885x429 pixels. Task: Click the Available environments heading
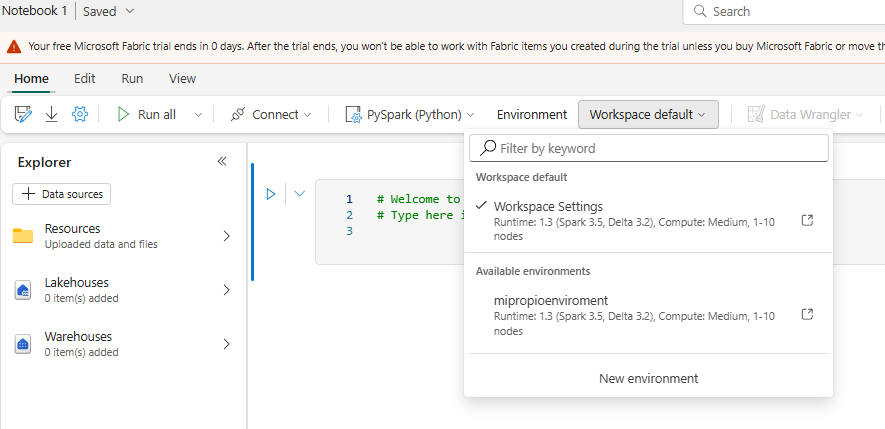[533, 271]
